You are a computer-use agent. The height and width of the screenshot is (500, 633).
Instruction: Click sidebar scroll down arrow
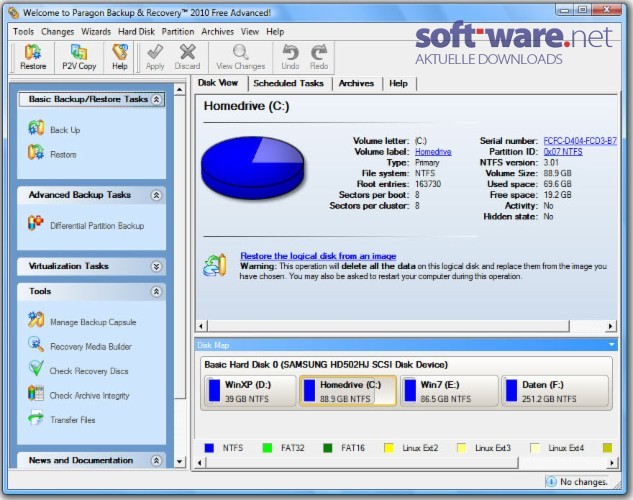pos(180,461)
